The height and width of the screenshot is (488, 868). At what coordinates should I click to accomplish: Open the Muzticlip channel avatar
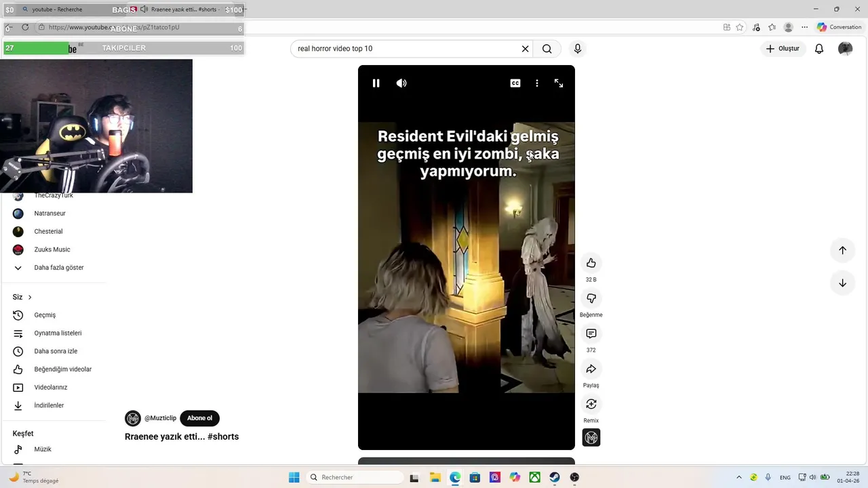coord(133,418)
